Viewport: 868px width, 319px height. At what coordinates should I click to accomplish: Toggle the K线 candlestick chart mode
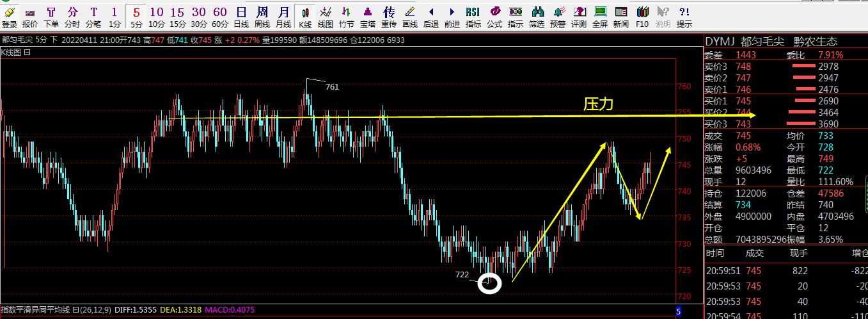[x=305, y=17]
